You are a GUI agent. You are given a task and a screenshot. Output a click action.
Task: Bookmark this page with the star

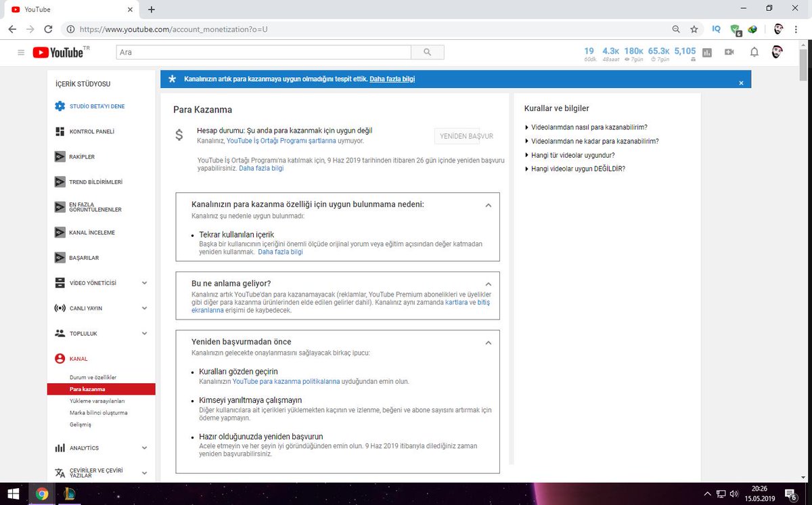pos(694,29)
